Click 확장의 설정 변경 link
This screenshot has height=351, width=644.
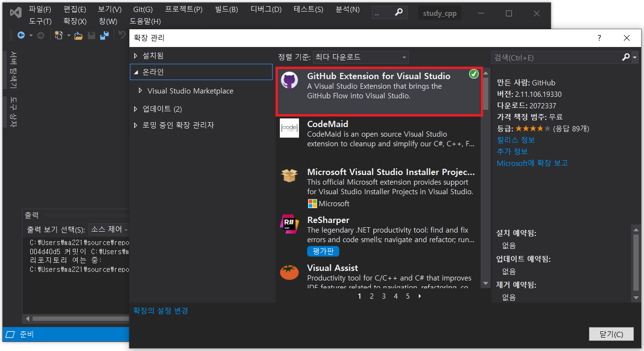161,311
